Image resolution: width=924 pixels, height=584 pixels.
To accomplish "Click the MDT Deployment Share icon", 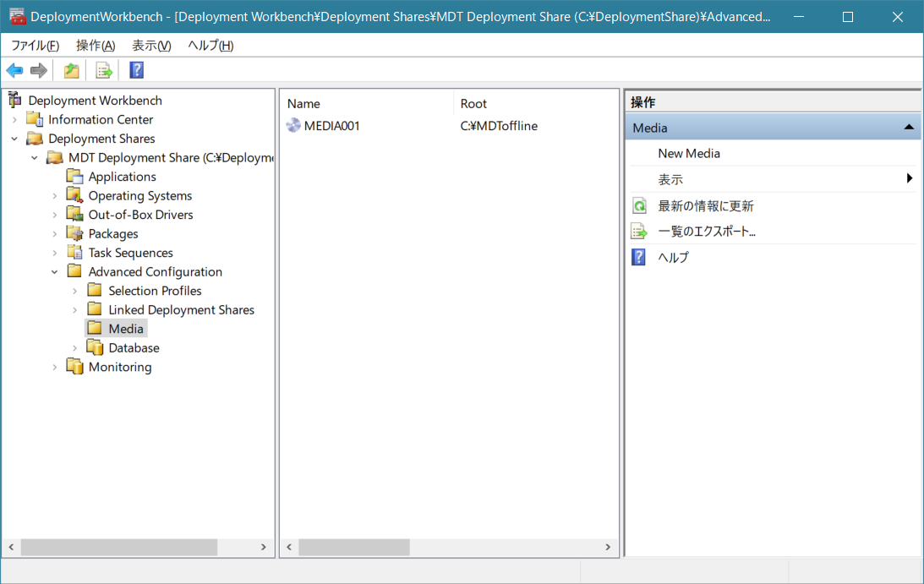I will click(x=55, y=157).
